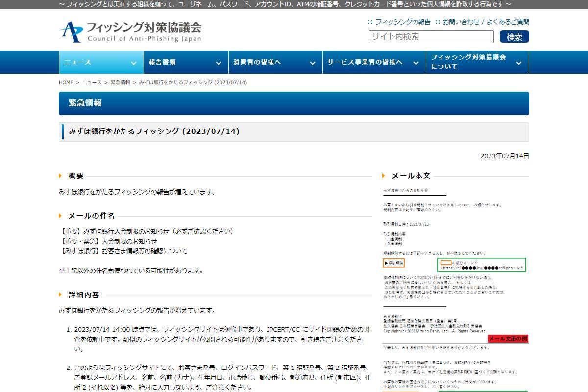The width and height of the screenshot is (588, 392).
Task: Click the メールの件名 heading
Action: click(92, 216)
